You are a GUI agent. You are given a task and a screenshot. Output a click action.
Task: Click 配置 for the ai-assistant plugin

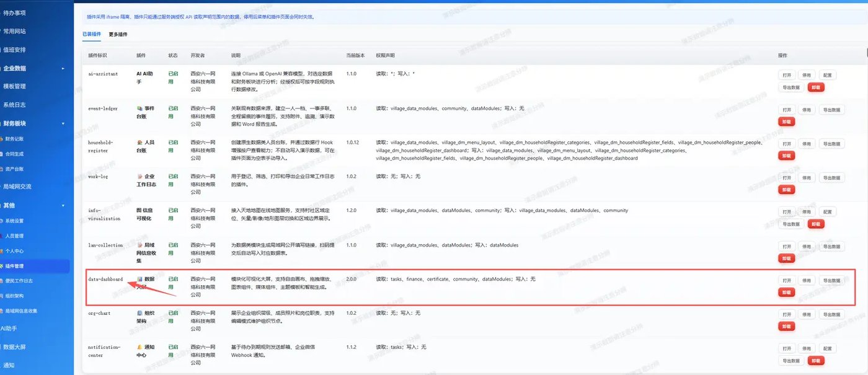[827, 76]
